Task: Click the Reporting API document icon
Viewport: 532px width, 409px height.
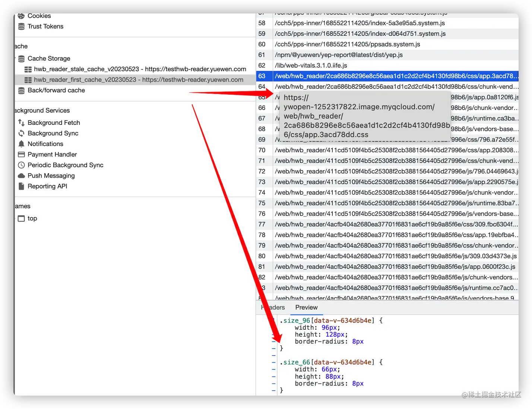Action: 21,186
